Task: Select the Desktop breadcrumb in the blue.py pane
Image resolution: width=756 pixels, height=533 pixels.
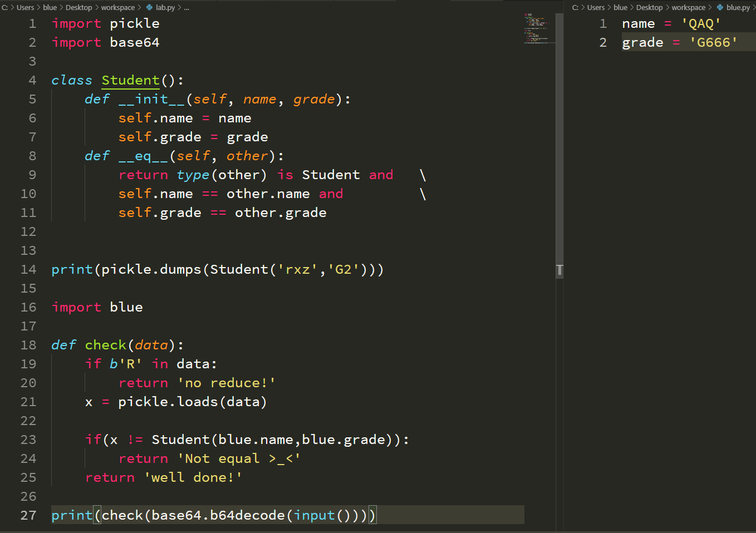Action: point(650,7)
